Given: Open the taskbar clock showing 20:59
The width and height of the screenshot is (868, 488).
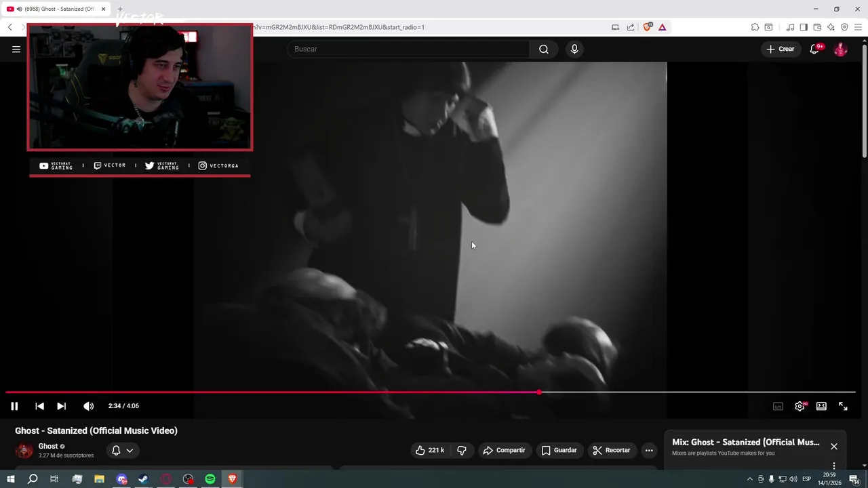Looking at the screenshot, I should click(829, 479).
